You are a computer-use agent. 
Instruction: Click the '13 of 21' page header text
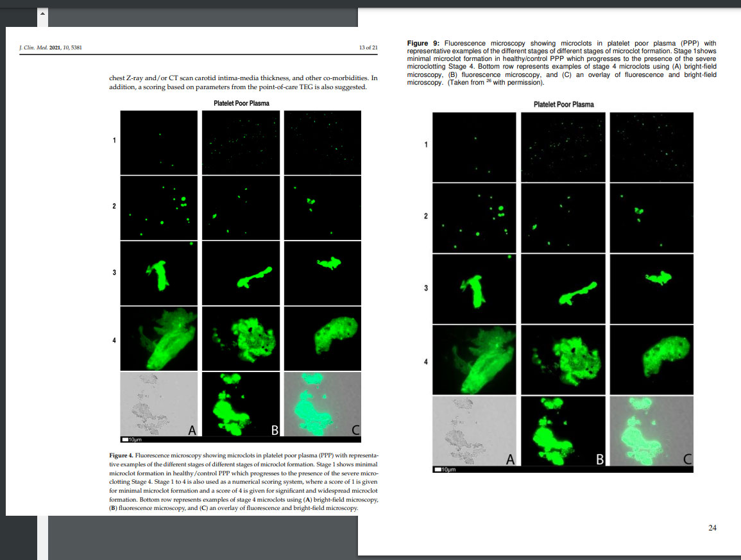[x=368, y=48]
